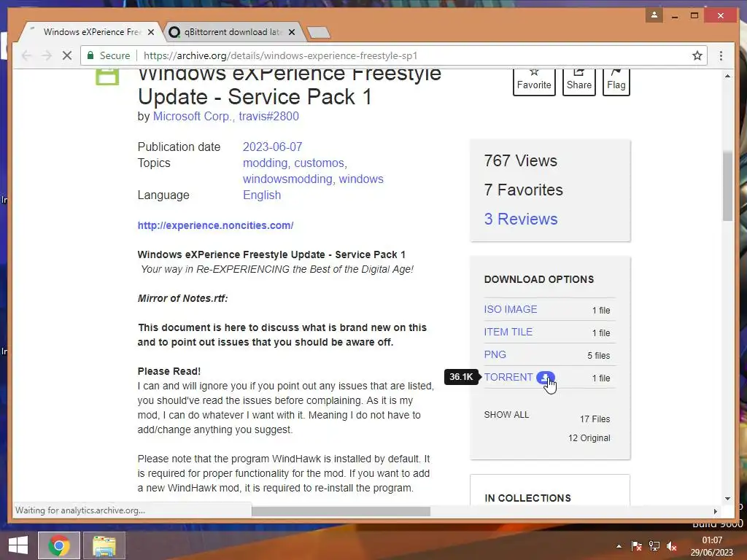Download the ISO IMAGE option
Image resolution: width=747 pixels, height=560 pixels.
510,309
